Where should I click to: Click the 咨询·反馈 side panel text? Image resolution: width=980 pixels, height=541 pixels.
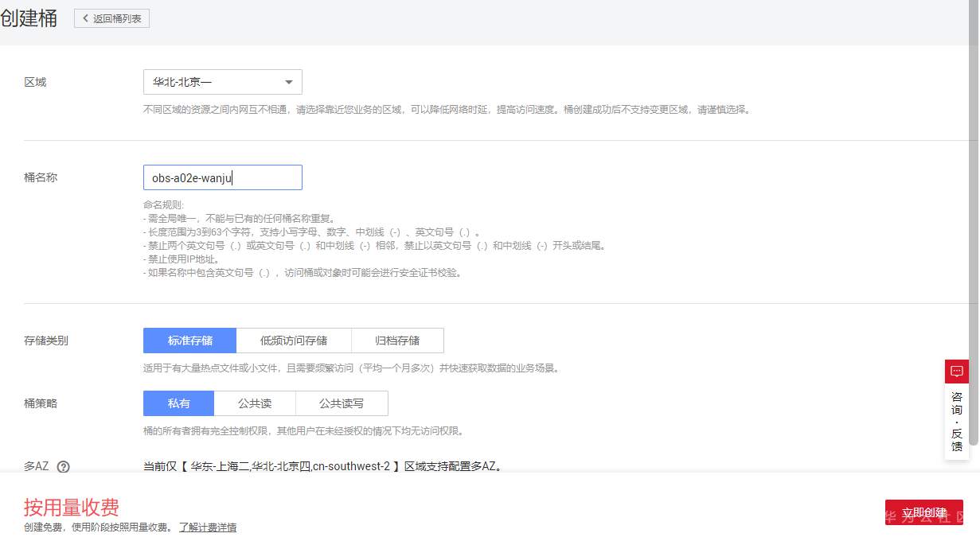957,422
